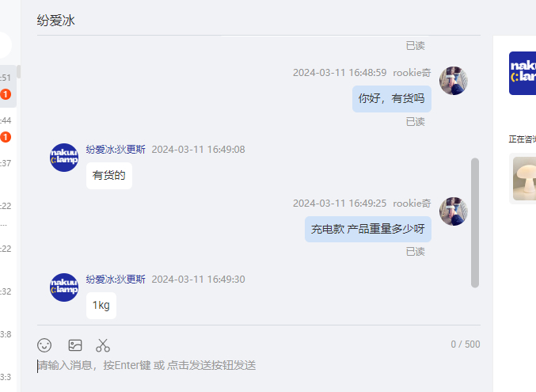Screen dimensions: 536x392
Task: Open the emoji picker smiley icon
Action: click(x=44, y=345)
